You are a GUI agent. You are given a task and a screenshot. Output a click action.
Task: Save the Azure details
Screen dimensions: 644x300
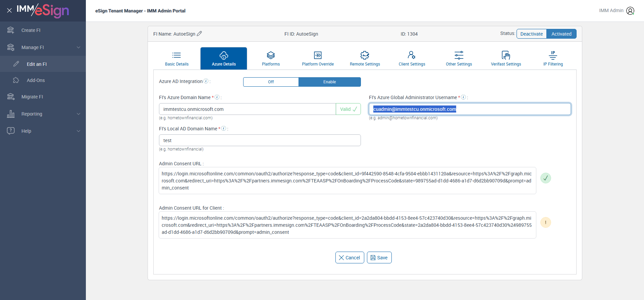(x=379, y=258)
